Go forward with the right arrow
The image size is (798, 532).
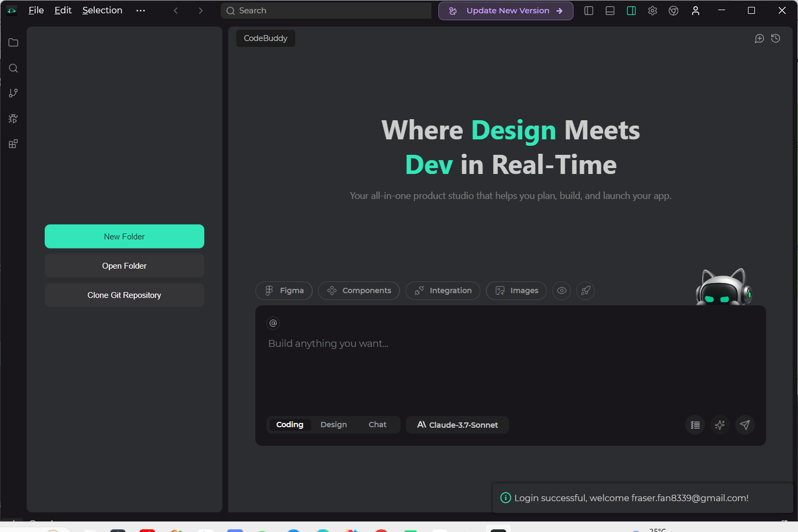pyautogui.click(x=201, y=11)
